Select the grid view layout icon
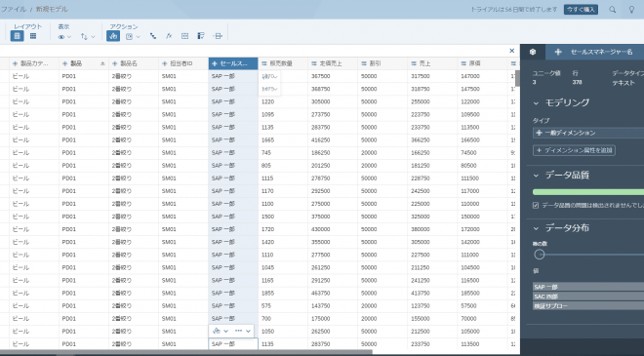This screenshot has width=644, height=356. [x=33, y=36]
